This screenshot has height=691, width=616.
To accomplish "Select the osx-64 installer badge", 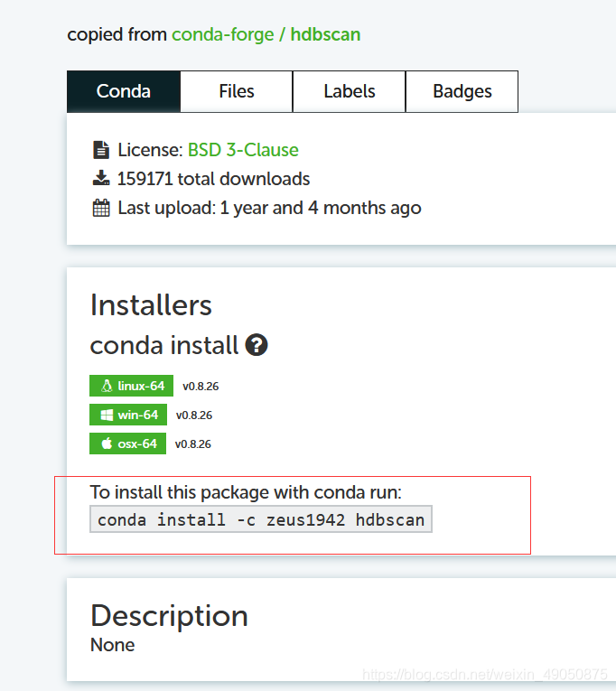I will (x=127, y=444).
